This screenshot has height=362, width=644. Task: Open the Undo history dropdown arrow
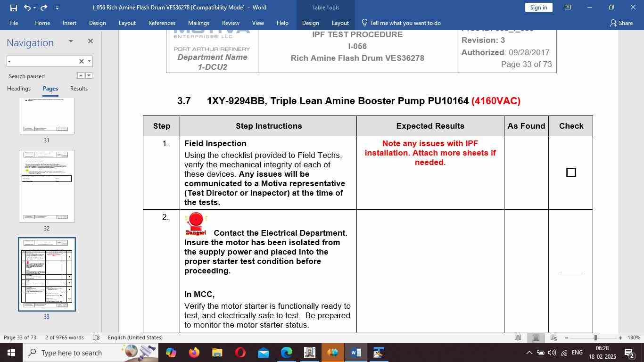[34, 8]
